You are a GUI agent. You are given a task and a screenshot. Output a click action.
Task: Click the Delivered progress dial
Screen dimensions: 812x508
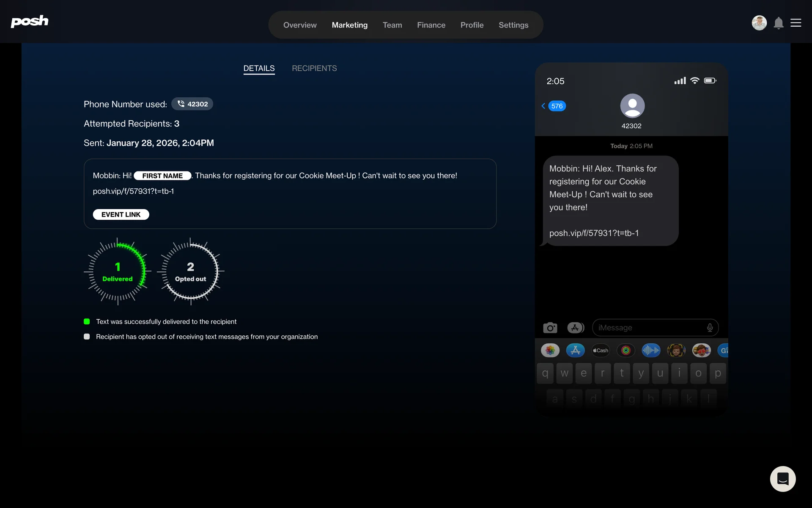click(118, 271)
